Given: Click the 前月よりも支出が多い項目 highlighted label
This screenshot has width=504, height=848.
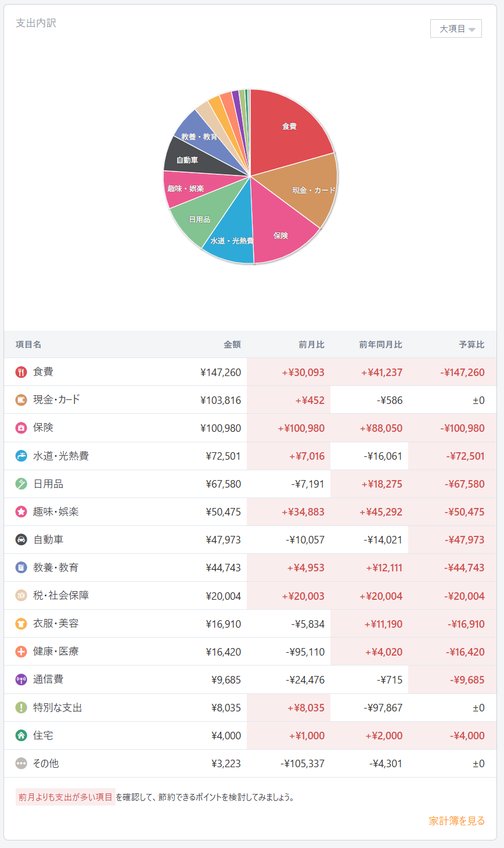Looking at the screenshot, I should (x=65, y=797).
